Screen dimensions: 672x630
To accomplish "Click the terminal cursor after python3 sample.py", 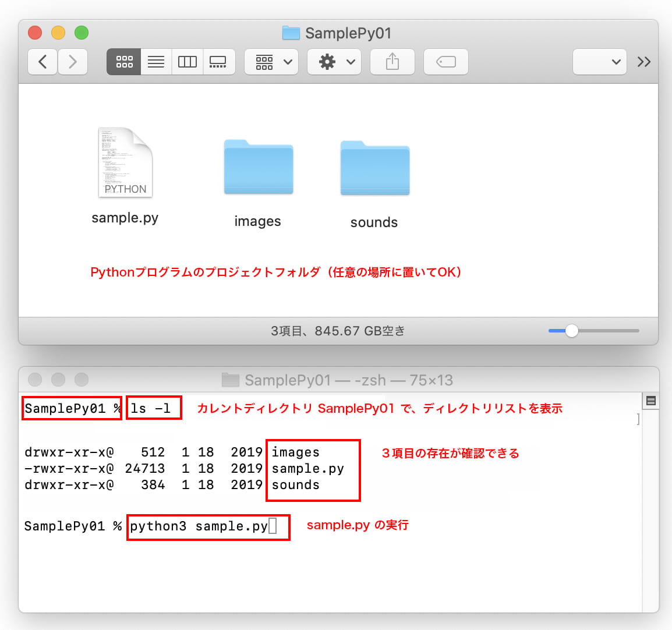I will (273, 526).
